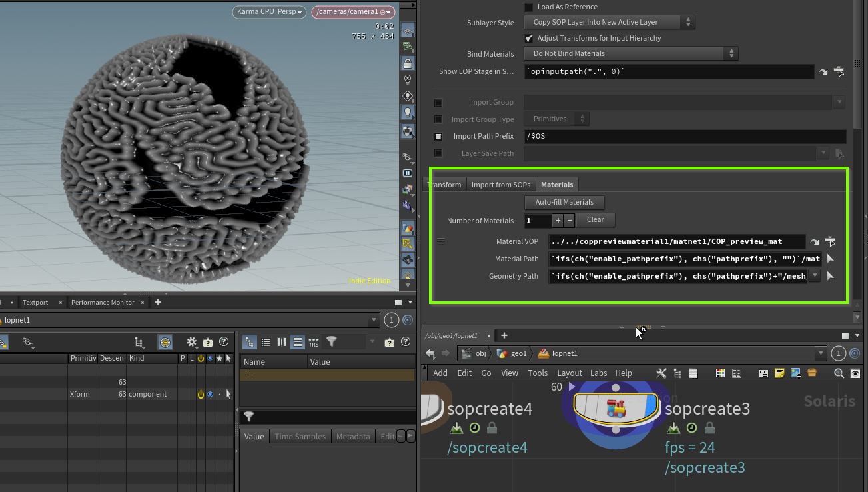This screenshot has width=868, height=492.
Task: Click the Clear button for materials
Action: [595, 220]
